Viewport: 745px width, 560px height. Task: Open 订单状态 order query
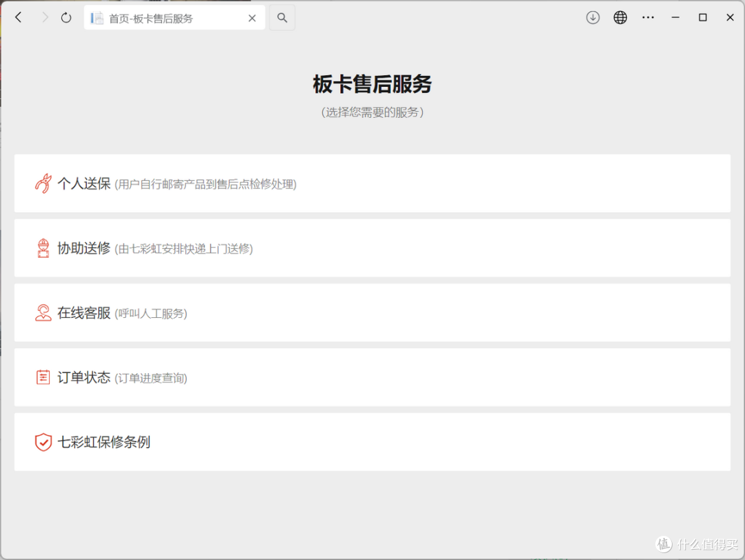coord(372,377)
